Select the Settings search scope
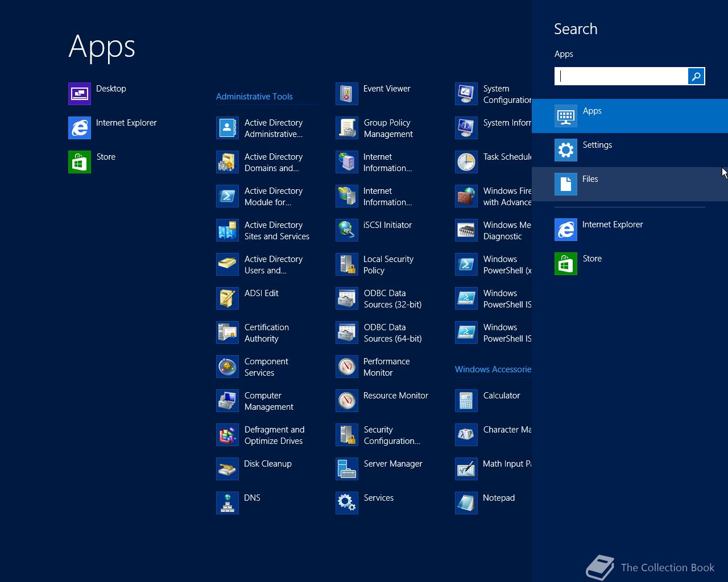This screenshot has height=582, width=728. click(630, 150)
